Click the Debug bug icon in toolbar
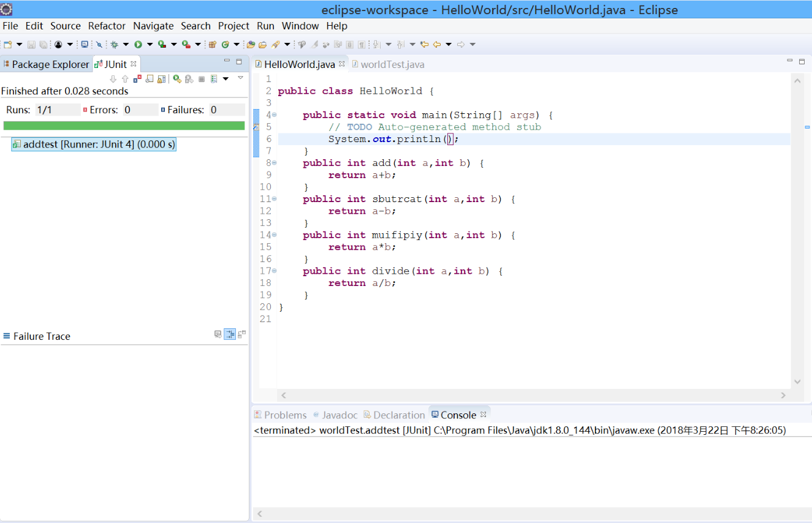The width and height of the screenshot is (812, 523). pyautogui.click(x=115, y=44)
